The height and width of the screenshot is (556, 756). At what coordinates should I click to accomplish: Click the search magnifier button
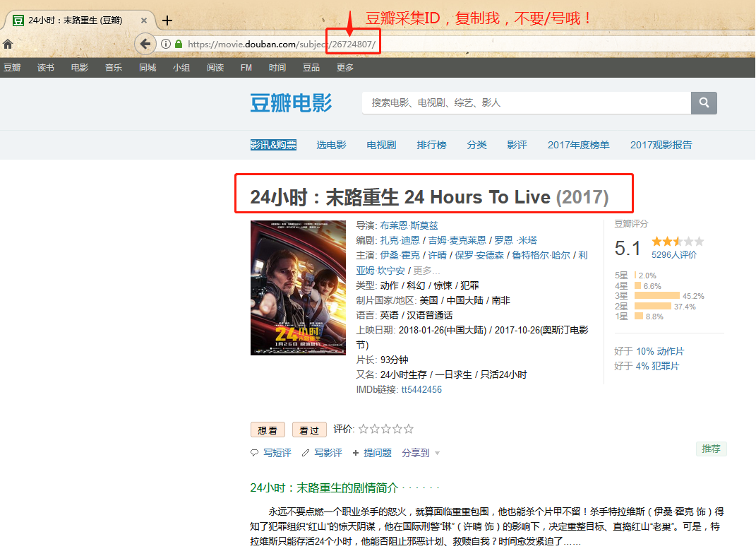click(x=704, y=103)
